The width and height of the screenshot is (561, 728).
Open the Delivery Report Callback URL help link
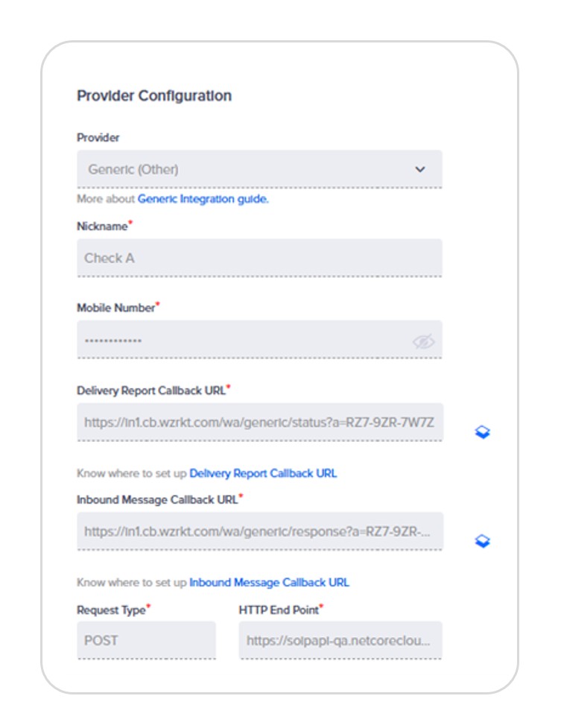coord(263,473)
